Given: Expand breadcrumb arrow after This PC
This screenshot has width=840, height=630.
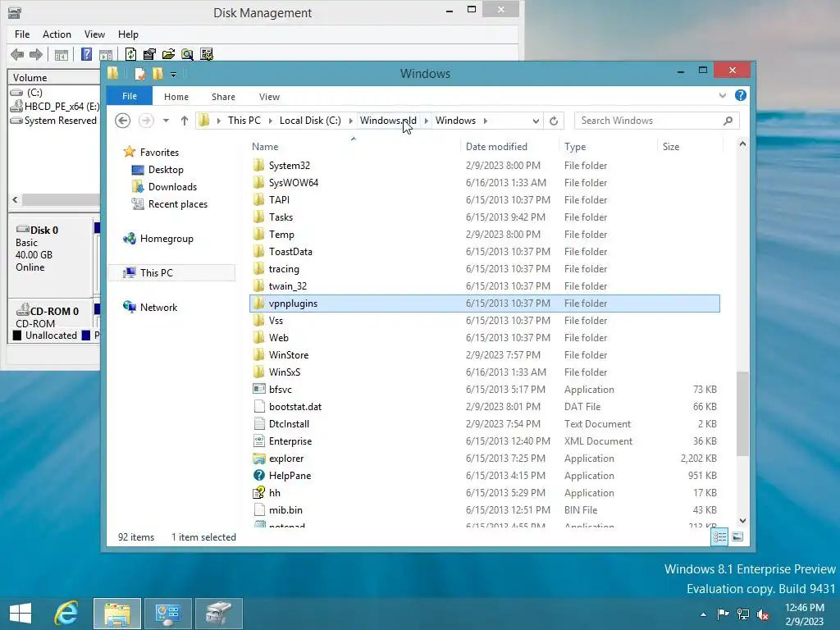Looking at the screenshot, I should [x=271, y=121].
